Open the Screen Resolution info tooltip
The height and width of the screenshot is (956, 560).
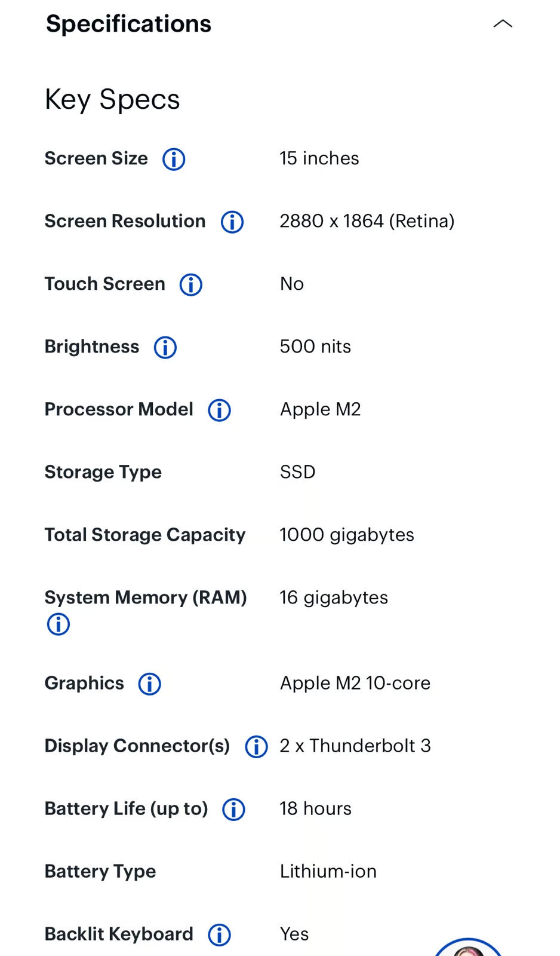(232, 222)
